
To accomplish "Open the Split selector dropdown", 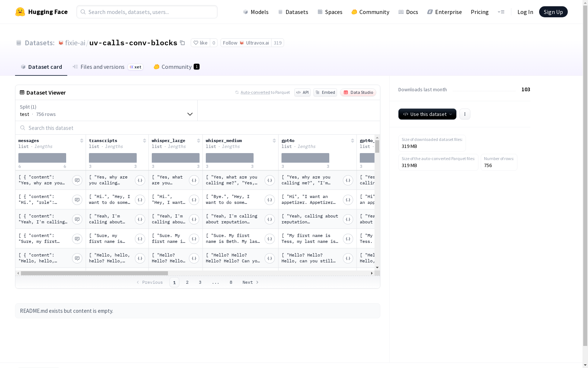I will pos(106,110).
